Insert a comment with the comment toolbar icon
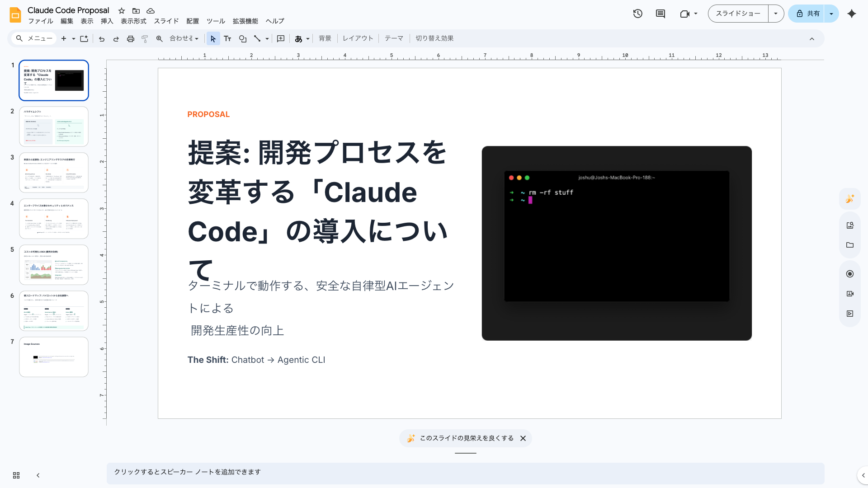 tap(281, 38)
